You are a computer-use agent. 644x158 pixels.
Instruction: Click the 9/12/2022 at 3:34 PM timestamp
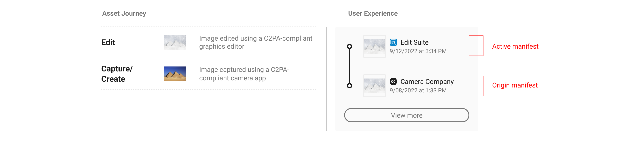click(x=418, y=51)
